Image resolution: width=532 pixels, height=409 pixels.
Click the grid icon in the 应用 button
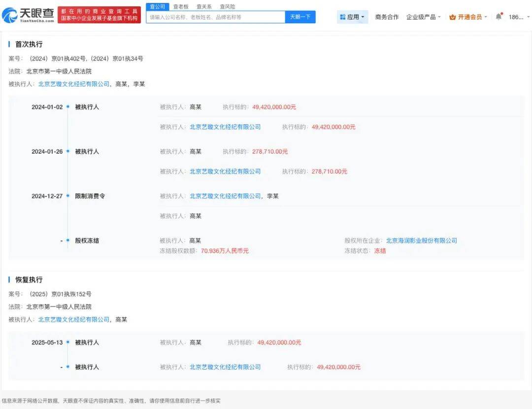(x=343, y=17)
